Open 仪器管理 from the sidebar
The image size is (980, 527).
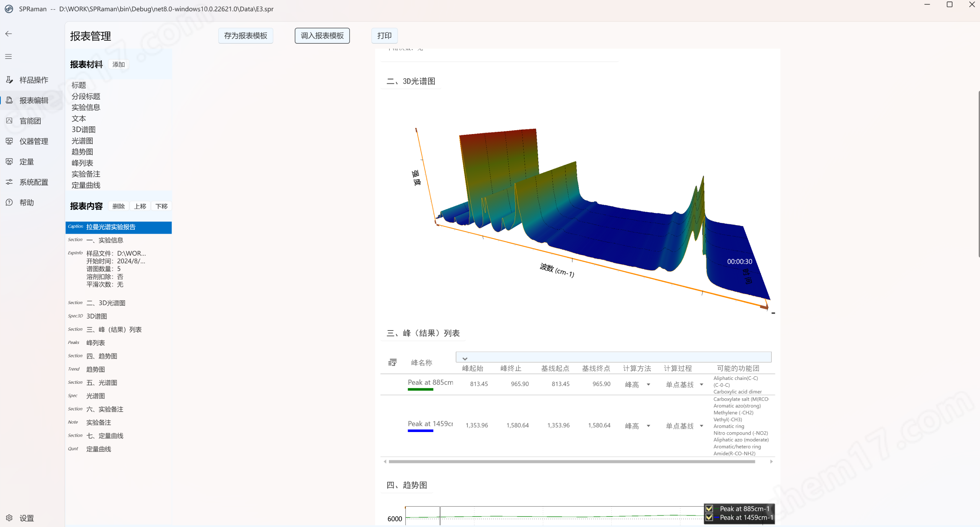click(x=34, y=141)
